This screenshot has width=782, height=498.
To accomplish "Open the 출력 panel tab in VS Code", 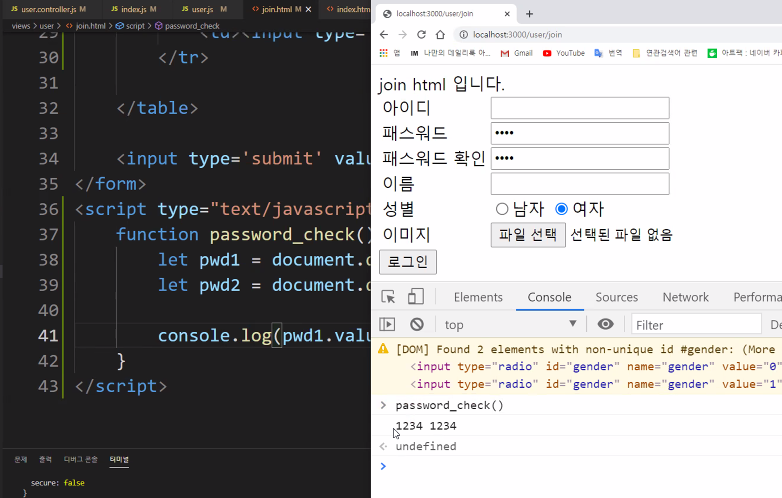I will click(x=45, y=459).
